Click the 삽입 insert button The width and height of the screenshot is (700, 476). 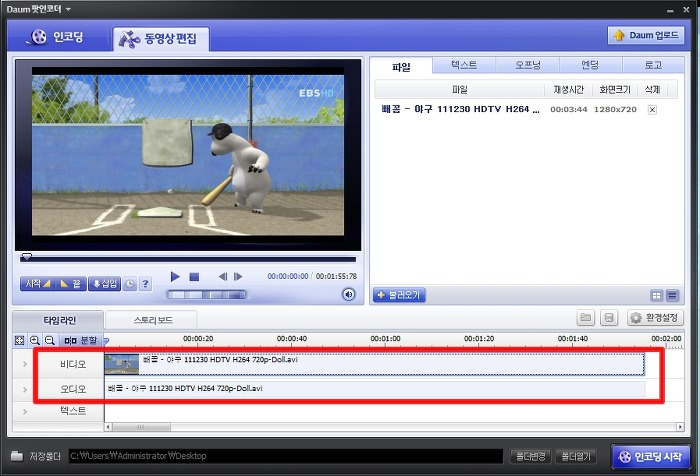pyautogui.click(x=104, y=284)
